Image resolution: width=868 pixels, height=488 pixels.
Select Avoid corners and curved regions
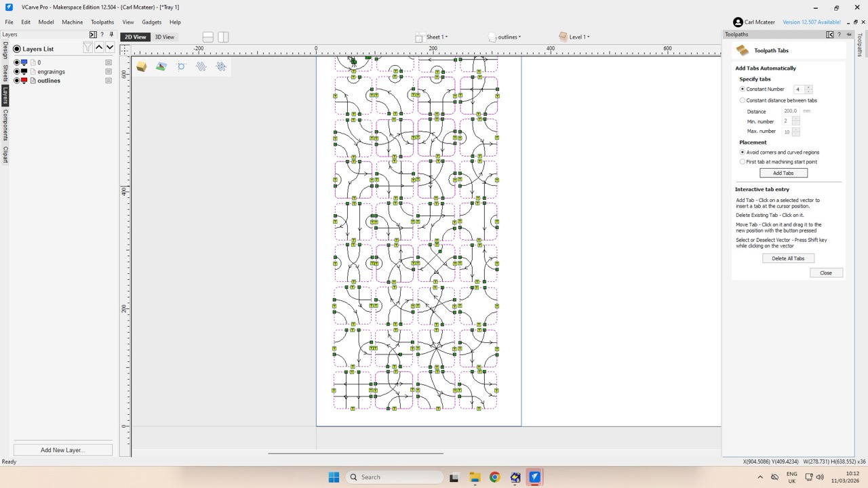point(743,152)
